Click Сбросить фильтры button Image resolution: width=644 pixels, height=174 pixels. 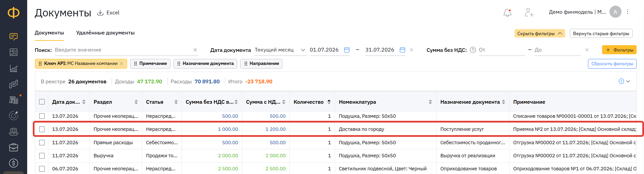612,64
